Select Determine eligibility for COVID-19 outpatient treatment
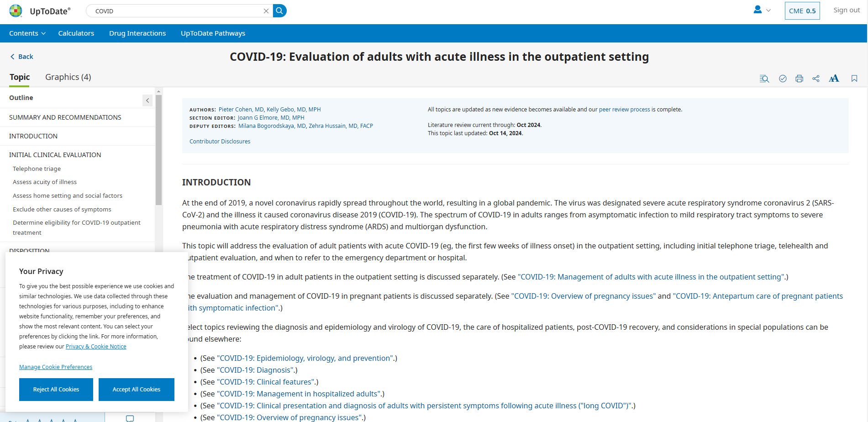This screenshot has height=422, width=868. [77, 227]
